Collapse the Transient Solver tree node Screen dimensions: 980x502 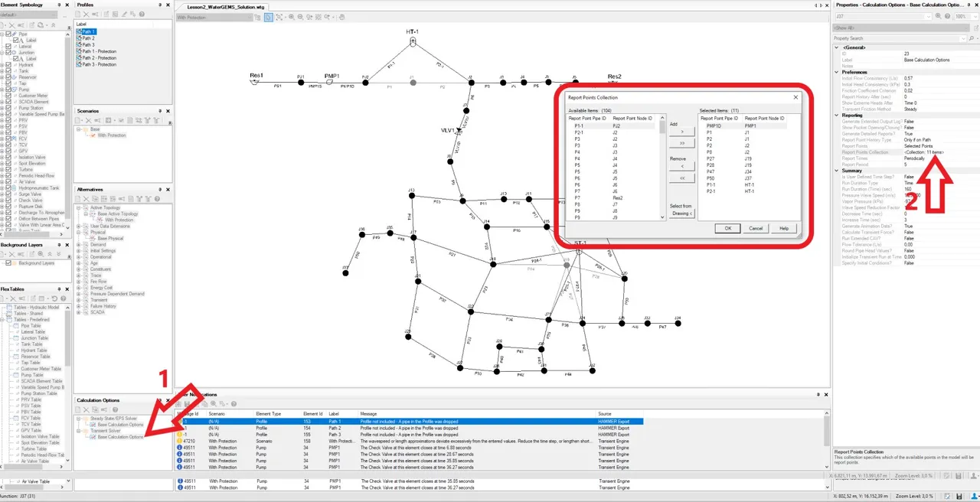(79, 430)
